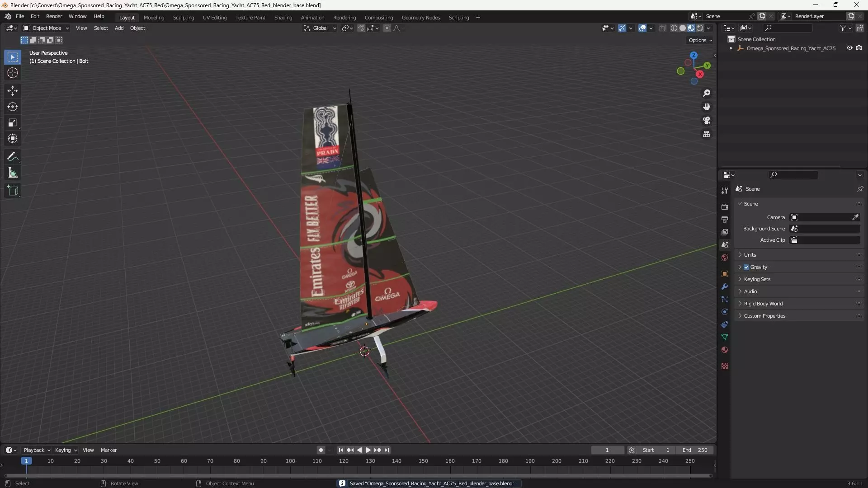Switch to wireframe viewport shading
868x488 pixels.
674,28
